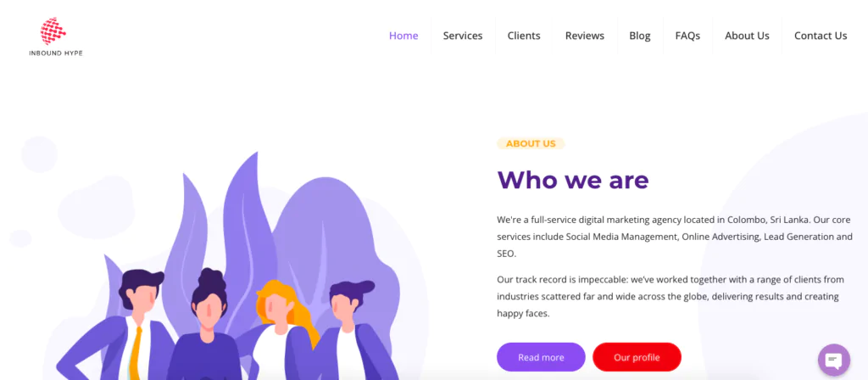Click the man with yellow tie illustration

(x=125, y=327)
